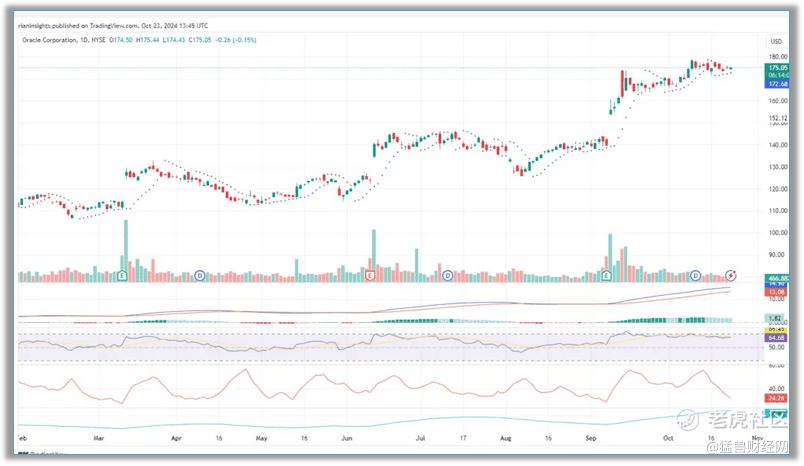Click the 'May' date axis label
Image resolution: width=804 pixels, height=466 pixels.
(262, 439)
